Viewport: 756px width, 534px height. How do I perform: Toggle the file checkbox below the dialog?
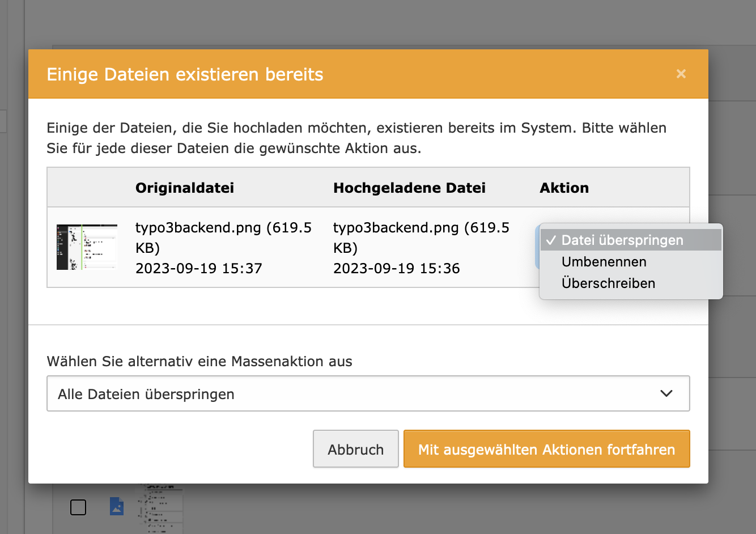pos(78,507)
